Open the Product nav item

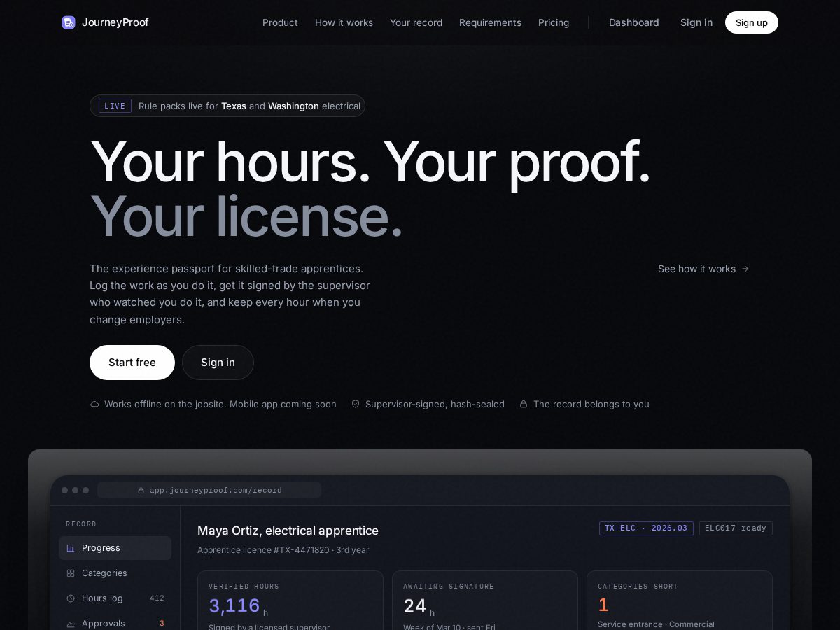(280, 22)
